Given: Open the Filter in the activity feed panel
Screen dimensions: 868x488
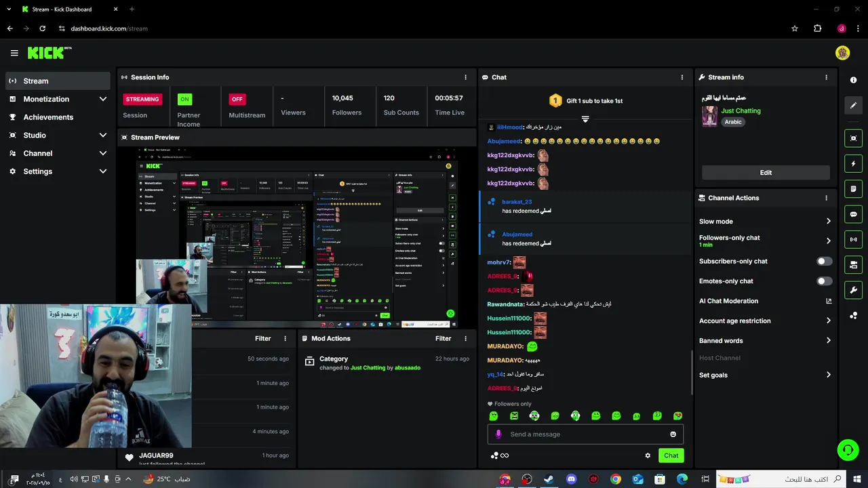Looking at the screenshot, I should [263, 338].
